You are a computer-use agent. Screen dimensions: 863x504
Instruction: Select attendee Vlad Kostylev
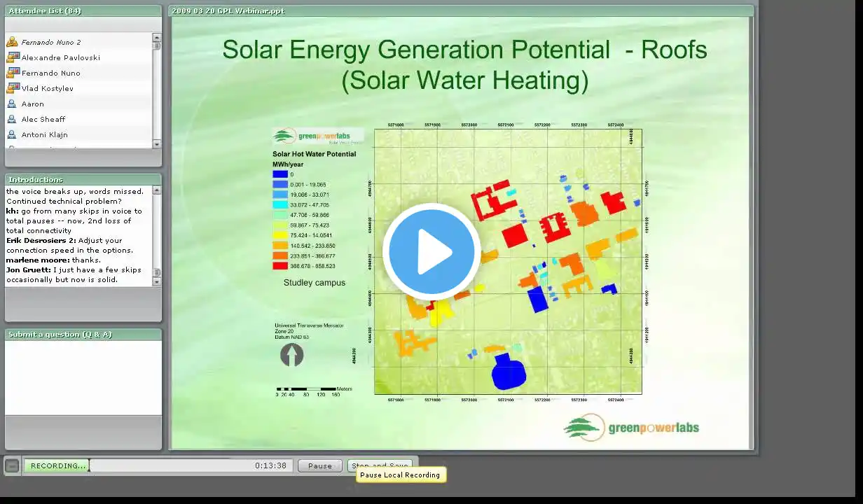[47, 88]
